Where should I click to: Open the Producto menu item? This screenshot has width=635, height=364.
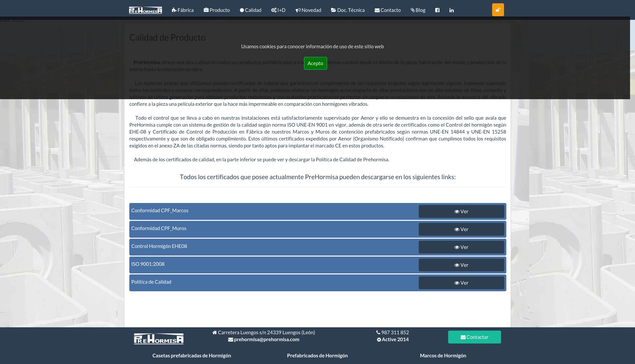[217, 10]
